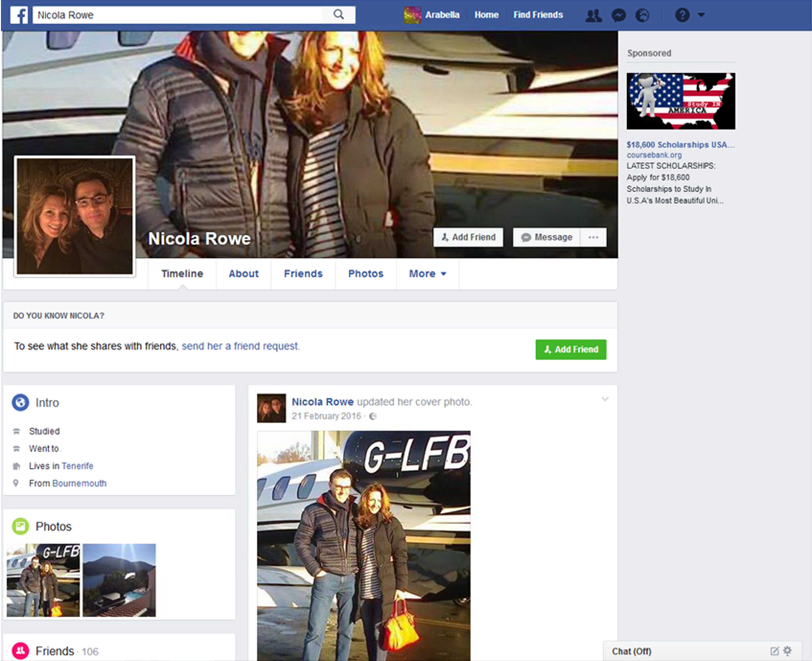Open the Messenger icon
Image resolution: width=812 pixels, height=661 pixels.
click(619, 15)
